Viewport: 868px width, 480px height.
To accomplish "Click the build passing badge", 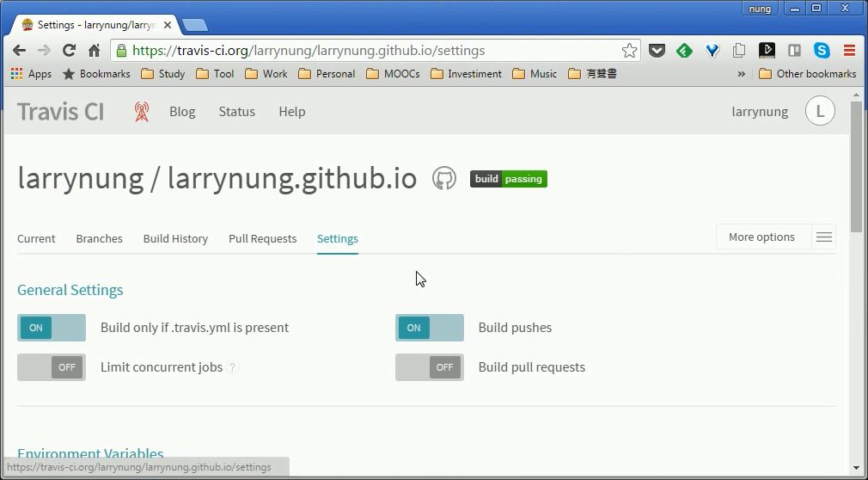I will tap(509, 179).
